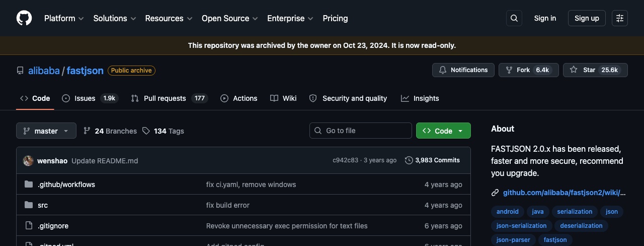The width and height of the screenshot is (644, 246).
Task: View the 134 Tags link
Action: pos(163,131)
